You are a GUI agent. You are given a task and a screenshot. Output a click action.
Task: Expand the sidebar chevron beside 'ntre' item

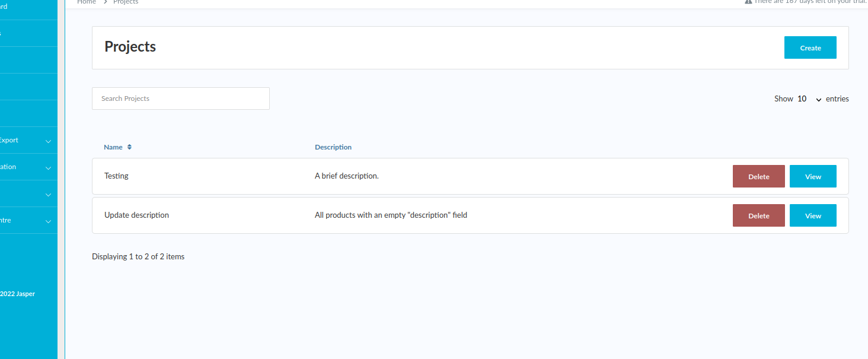pos(48,221)
